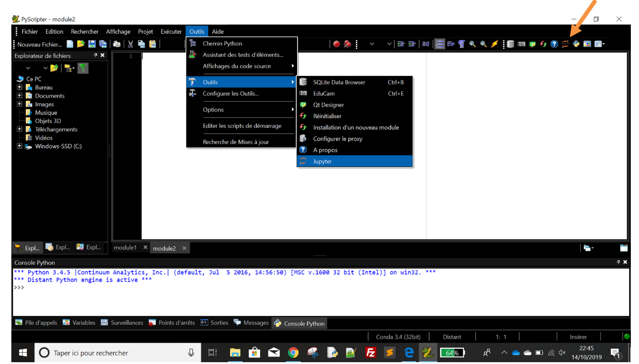
Task: Toggle the pilcrow special characters button
Action: pos(462,44)
